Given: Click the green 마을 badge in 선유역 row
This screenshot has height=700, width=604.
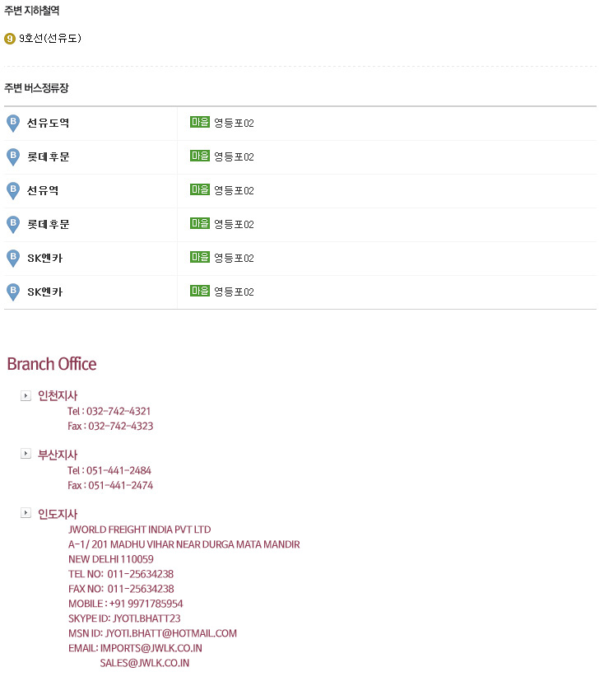Looking at the screenshot, I should coord(199,189).
